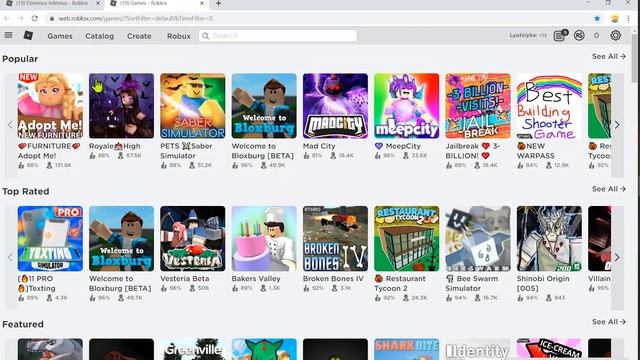Click into the Roblox search field

[278, 36]
